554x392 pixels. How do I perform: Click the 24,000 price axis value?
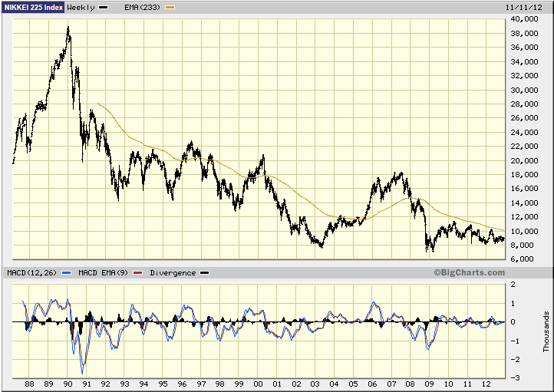click(525, 132)
